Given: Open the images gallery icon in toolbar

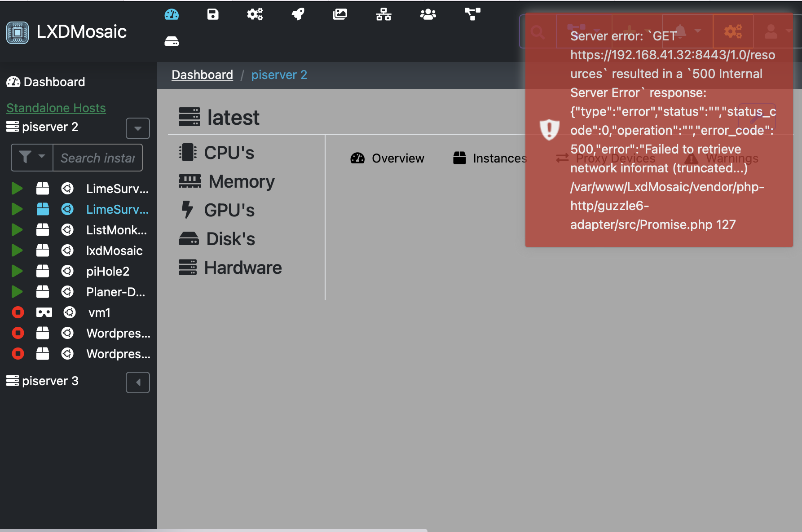Looking at the screenshot, I should click(x=340, y=14).
